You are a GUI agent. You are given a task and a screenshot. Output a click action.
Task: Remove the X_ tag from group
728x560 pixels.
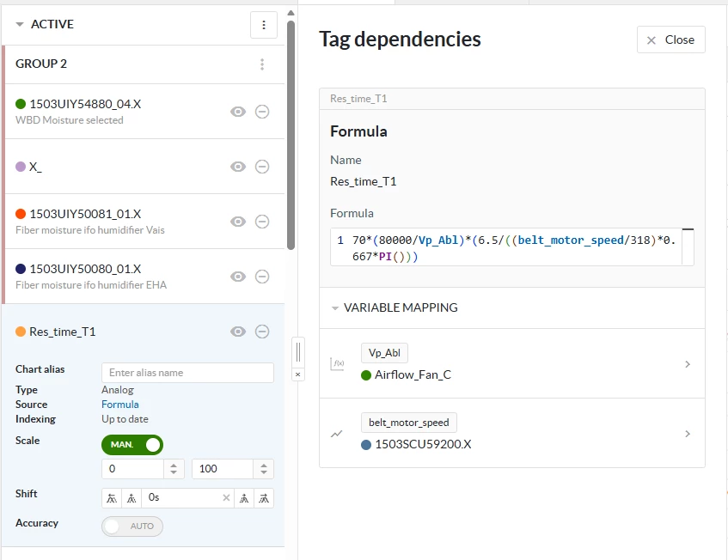pyautogui.click(x=262, y=167)
